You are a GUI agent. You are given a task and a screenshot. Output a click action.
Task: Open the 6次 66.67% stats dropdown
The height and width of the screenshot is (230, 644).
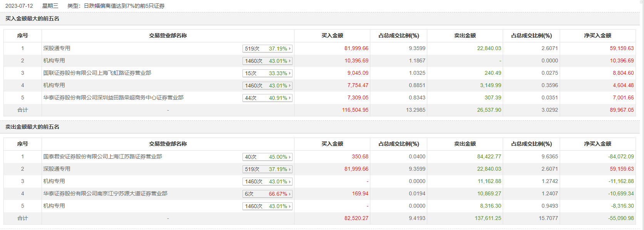click(289, 194)
